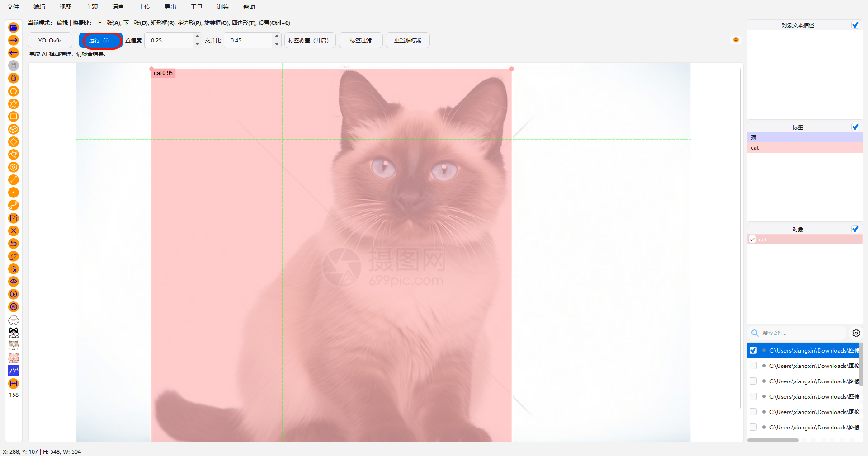Go to next image with right-arrow icon
868x456 pixels.
14,40
